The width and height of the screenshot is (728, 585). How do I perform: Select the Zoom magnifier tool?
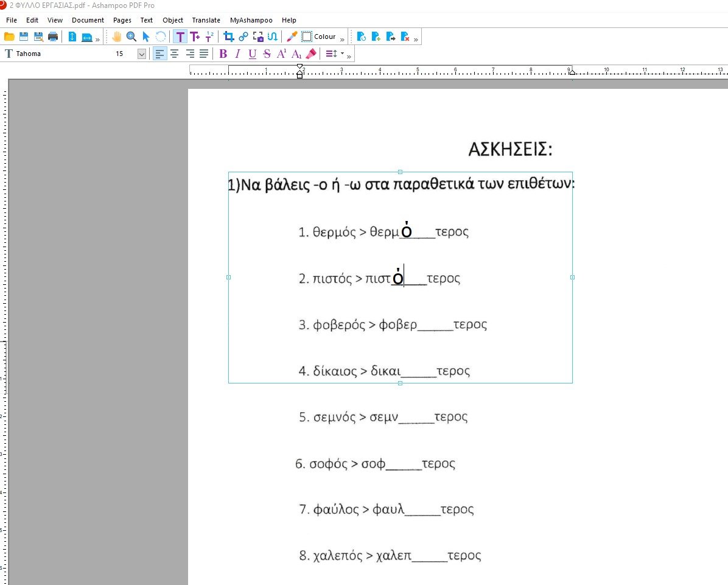pyautogui.click(x=131, y=37)
